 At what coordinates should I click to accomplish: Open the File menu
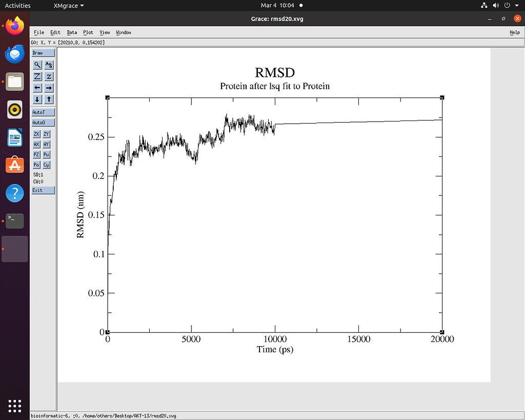[39, 32]
